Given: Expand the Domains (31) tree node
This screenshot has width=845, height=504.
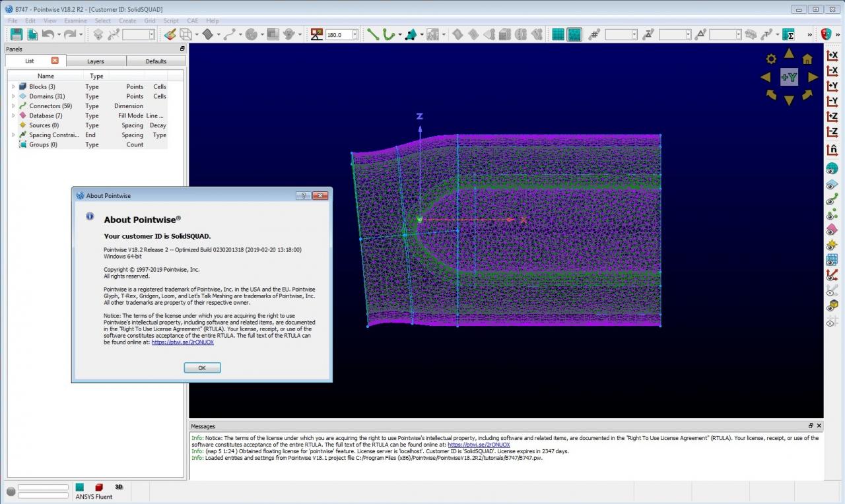Looking at the screenshot, I should [13, 96].
